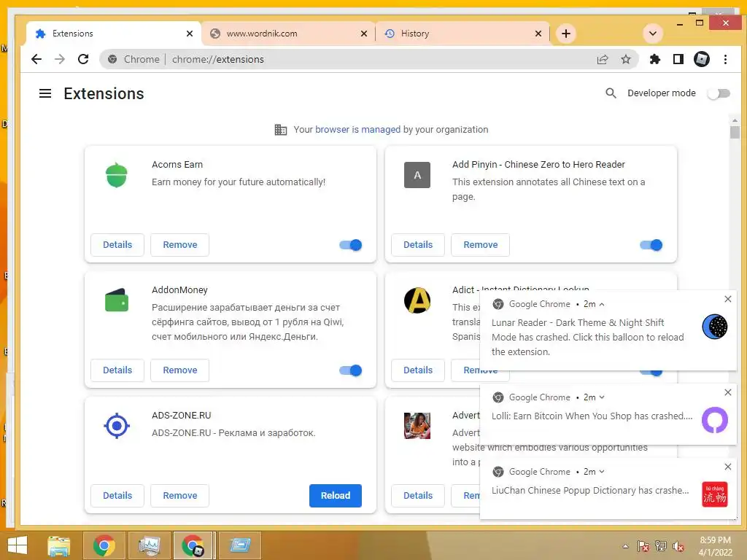The image size is (747, 560).
Task: Click the muted volume tray icon
Action: tap(678, 546)
